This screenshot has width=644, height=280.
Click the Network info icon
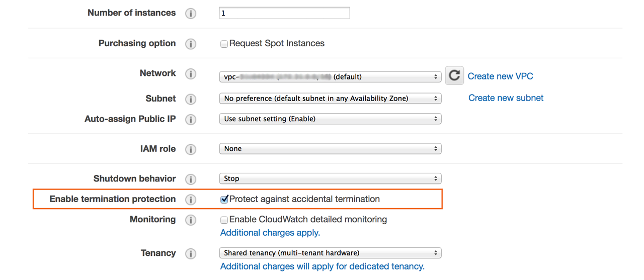click(x=191, y=74)
